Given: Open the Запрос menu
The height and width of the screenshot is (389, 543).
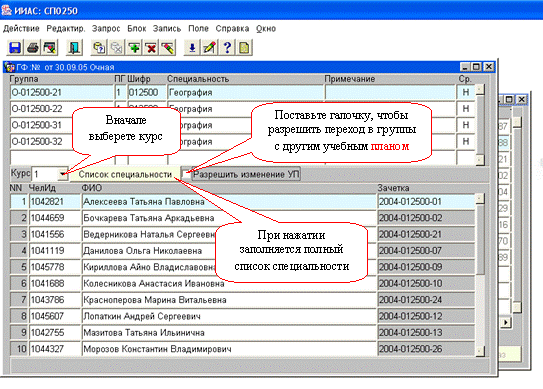Looking at the screenshot, I should coord(106,28).
